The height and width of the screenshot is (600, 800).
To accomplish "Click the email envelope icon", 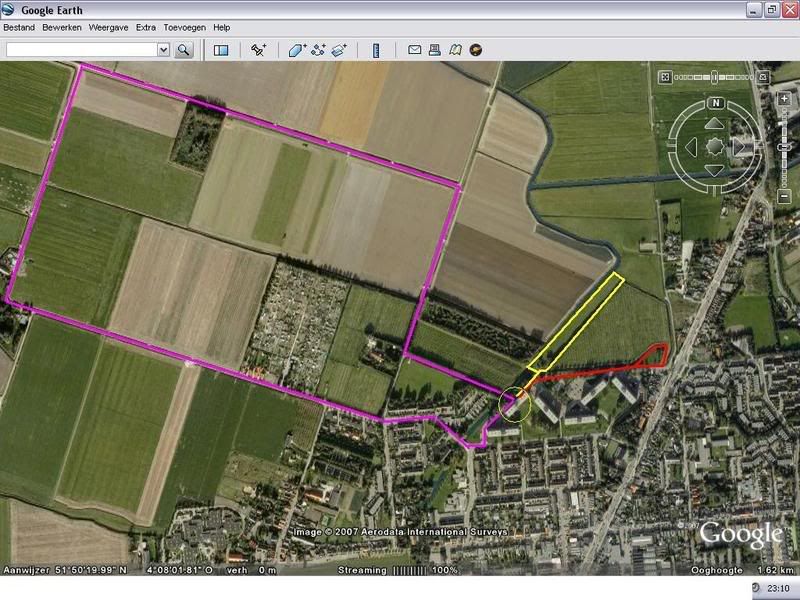I will tap(414, 49).
